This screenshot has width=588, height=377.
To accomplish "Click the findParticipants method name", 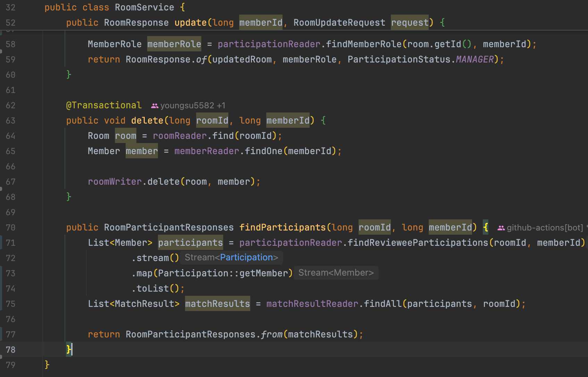I will pyautogui.click(x=282, y=227).
